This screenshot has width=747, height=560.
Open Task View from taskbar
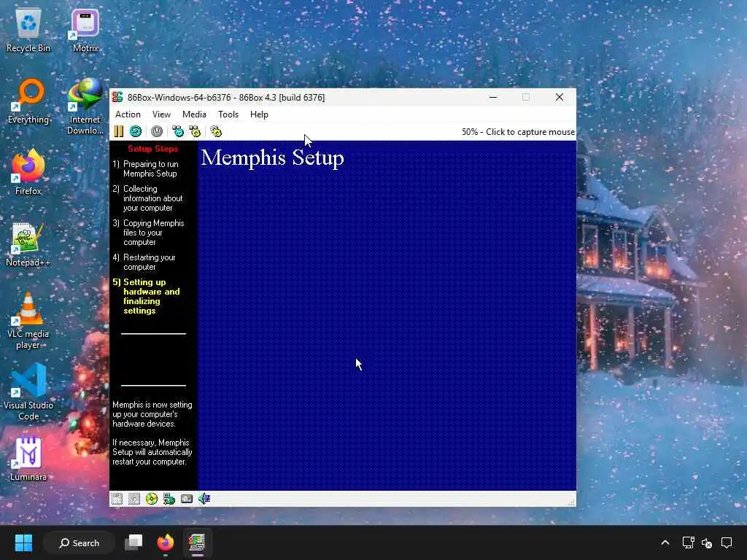(134, 542)
